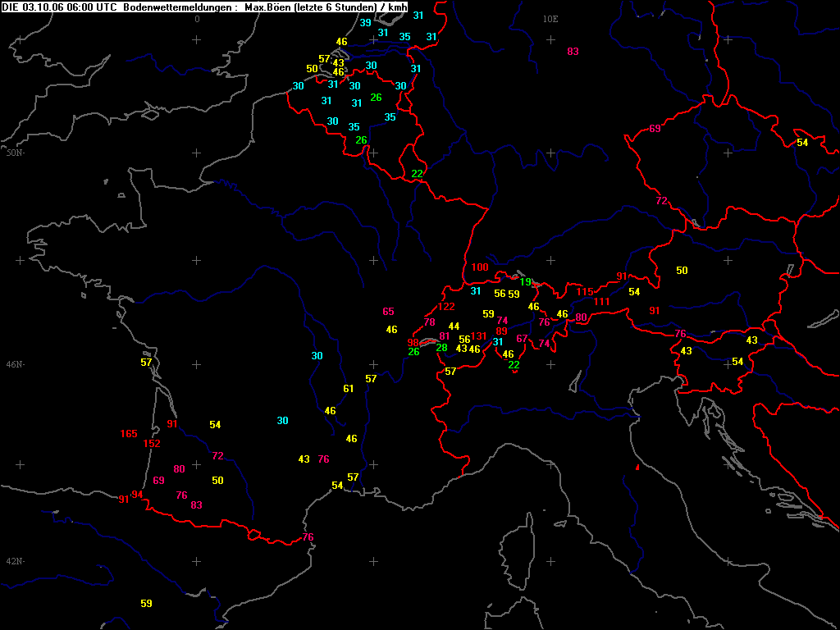Click the 10E longitude label
840x630 pixels.
tap(550, 20)
